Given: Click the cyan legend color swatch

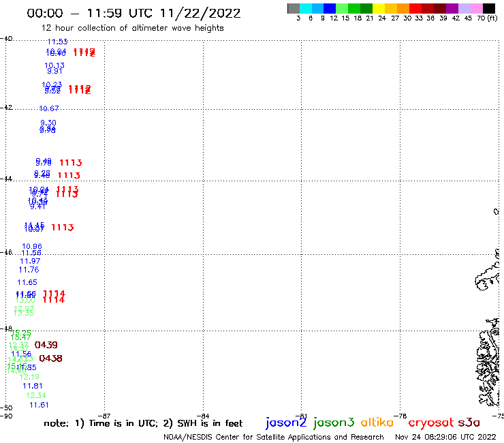Looking at the screenshot, I should coord(306,9).
